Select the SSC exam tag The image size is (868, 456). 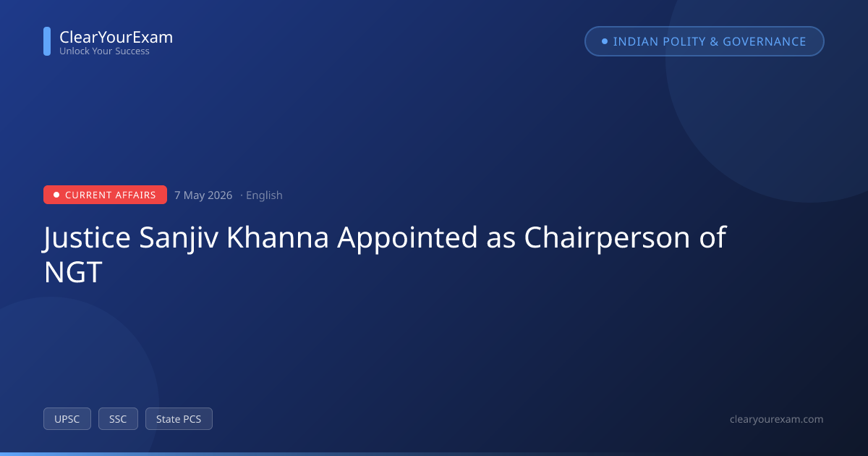[118, 419]
